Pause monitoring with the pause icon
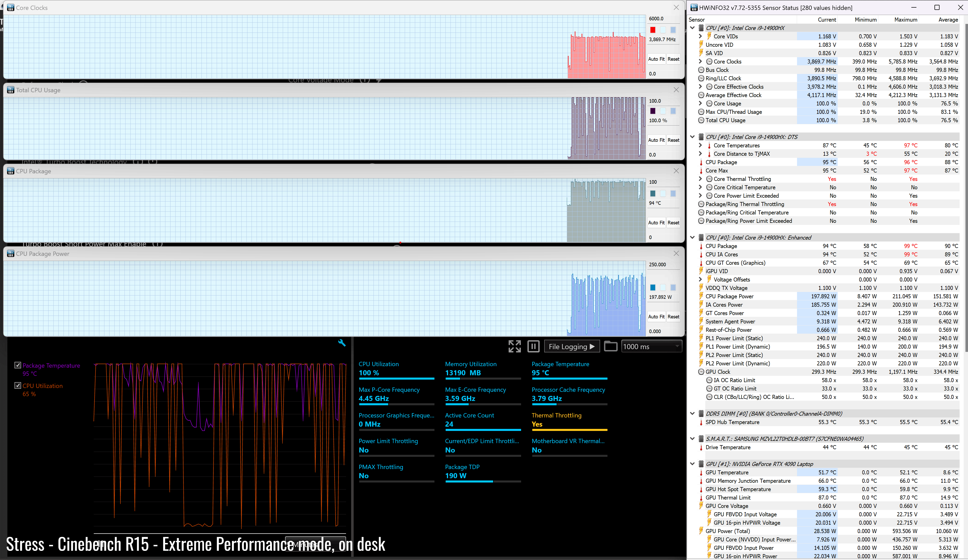968x560 pixels. [533, 347]
